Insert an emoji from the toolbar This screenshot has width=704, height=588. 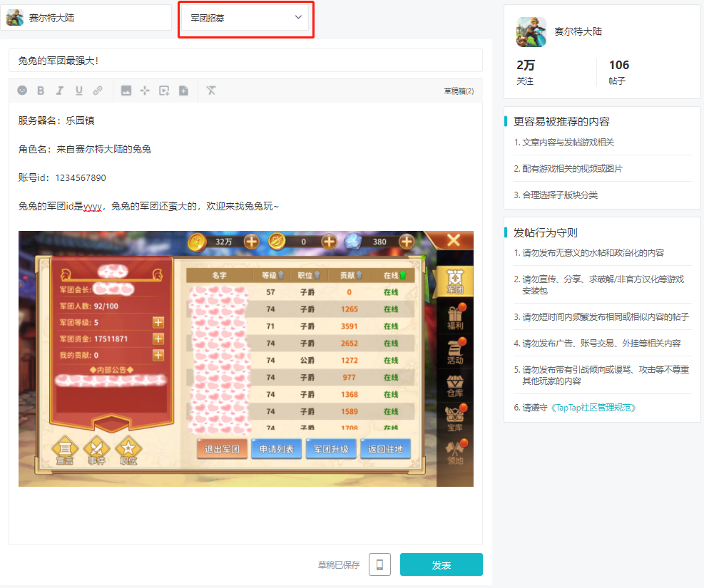[22, 91]
